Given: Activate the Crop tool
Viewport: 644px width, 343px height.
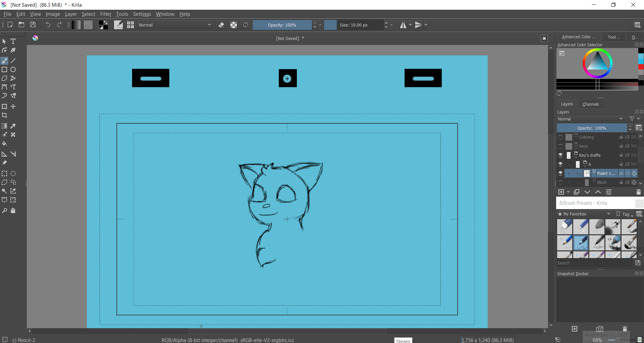Looking at the screenshot, I should pos(4,115).
